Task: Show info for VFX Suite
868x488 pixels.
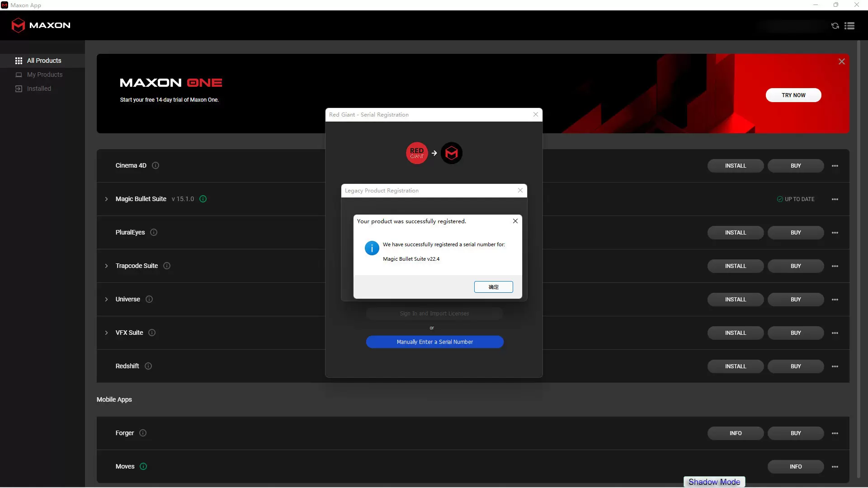Action: point(152,333)
